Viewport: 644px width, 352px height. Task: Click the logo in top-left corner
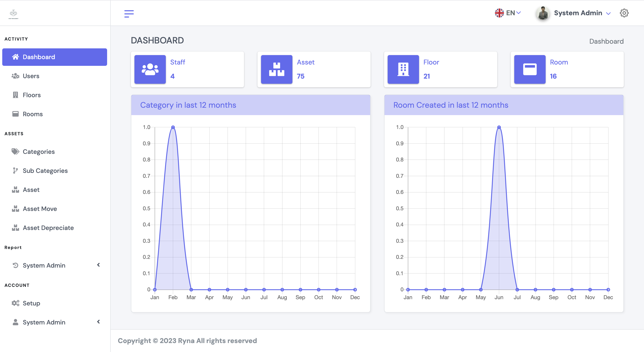tap(13, 14)
